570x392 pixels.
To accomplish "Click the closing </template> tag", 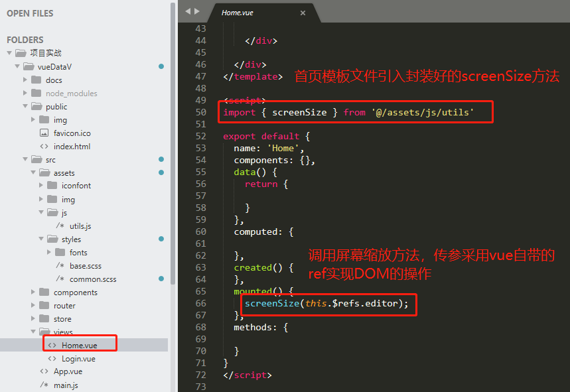I will pos(253,77).
